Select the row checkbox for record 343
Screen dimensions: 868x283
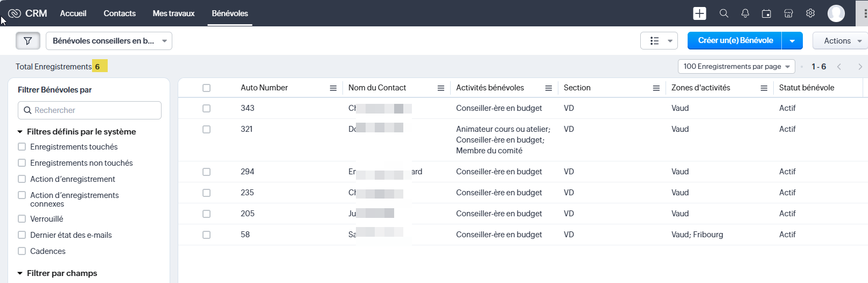click(206, 109)
